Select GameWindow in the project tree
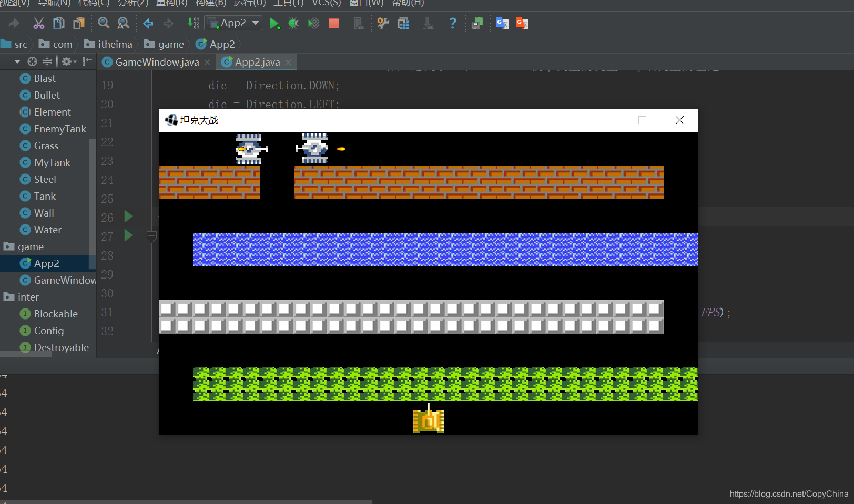This screenshot has height=504, width=854. (65, 280)
